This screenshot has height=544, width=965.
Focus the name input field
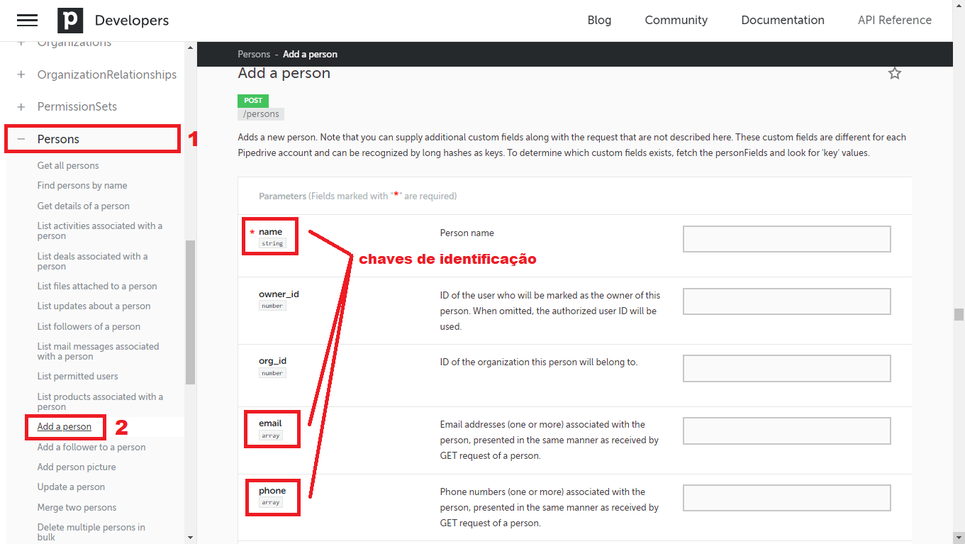tap(787, 239)
